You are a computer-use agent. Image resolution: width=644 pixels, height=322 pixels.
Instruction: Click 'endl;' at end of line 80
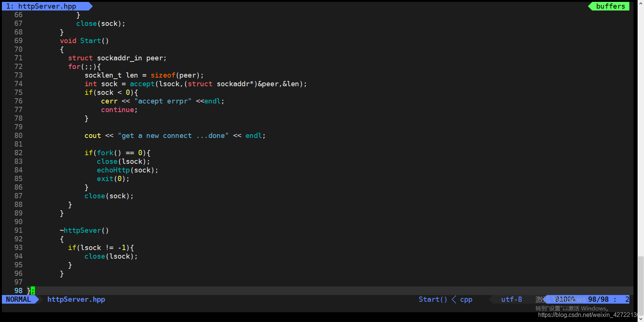(256, 135)
